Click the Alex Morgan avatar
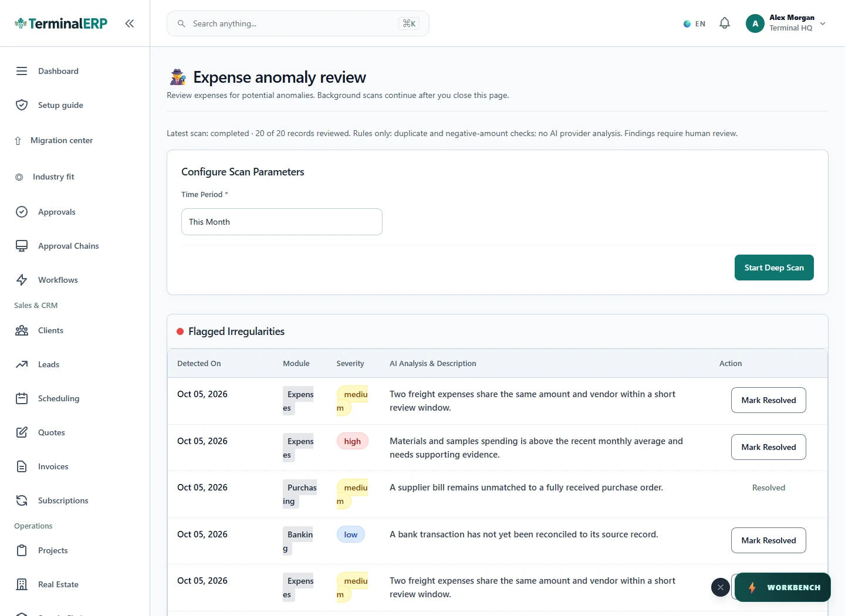 pyautogui.click(x=755, y=23)
